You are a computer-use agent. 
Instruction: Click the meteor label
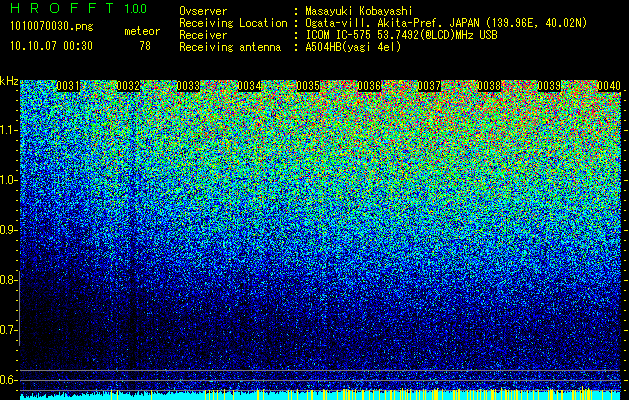click(x=142, y=31)
